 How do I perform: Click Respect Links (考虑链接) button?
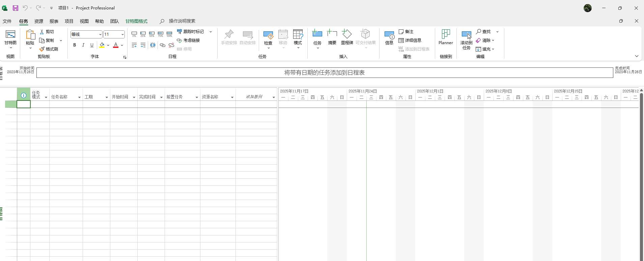[x=189, y=40]
